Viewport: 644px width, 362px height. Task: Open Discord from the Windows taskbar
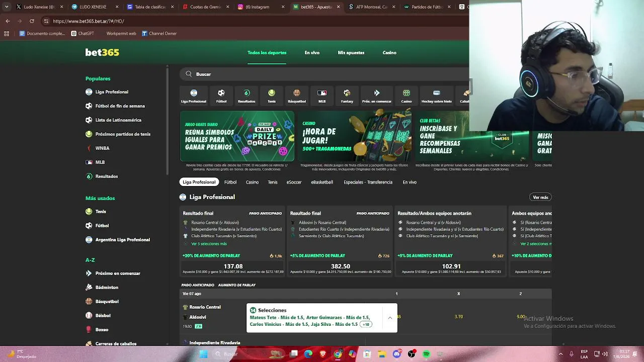click(397, 354)
